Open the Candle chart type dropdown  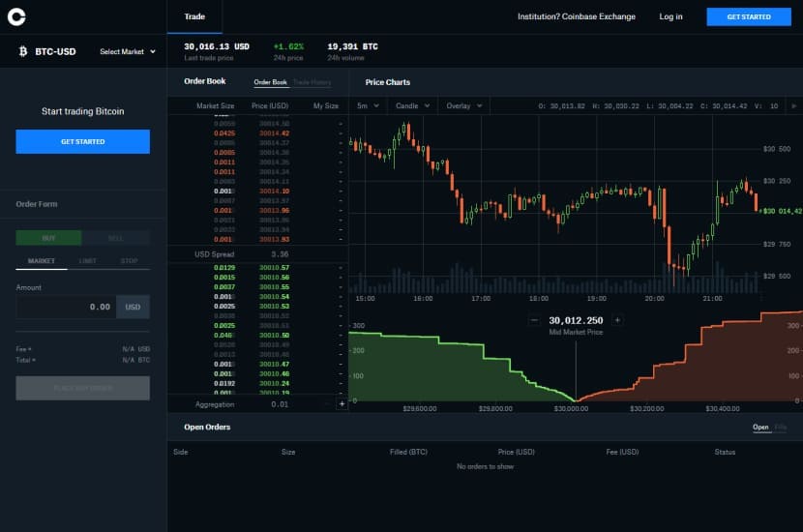coord(412,106)
